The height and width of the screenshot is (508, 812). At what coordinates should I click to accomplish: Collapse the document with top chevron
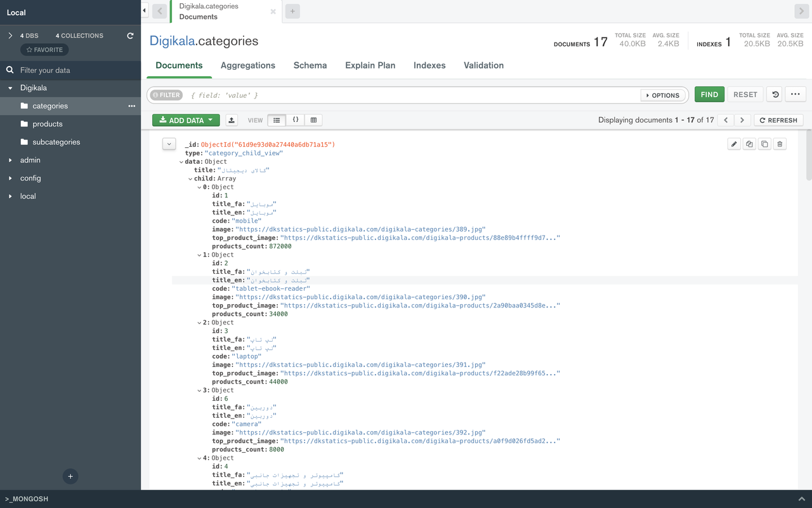point(169,144)
